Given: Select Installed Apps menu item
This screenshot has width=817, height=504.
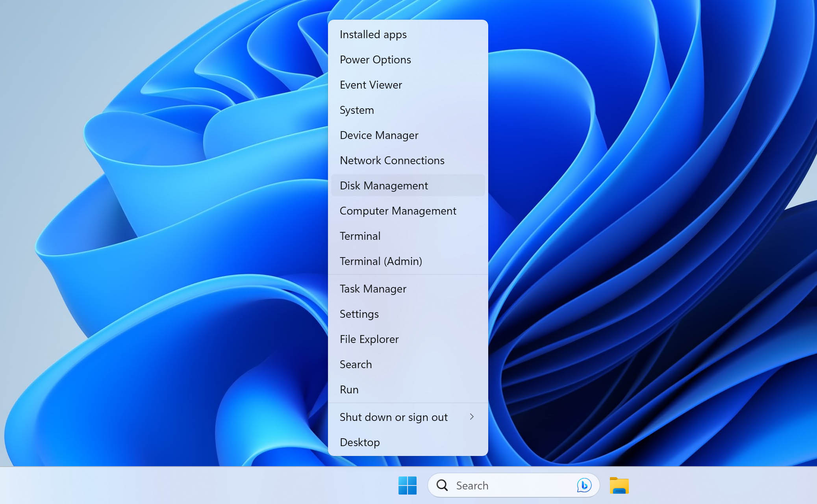Looking at the screenshot, I should point(374,34).
